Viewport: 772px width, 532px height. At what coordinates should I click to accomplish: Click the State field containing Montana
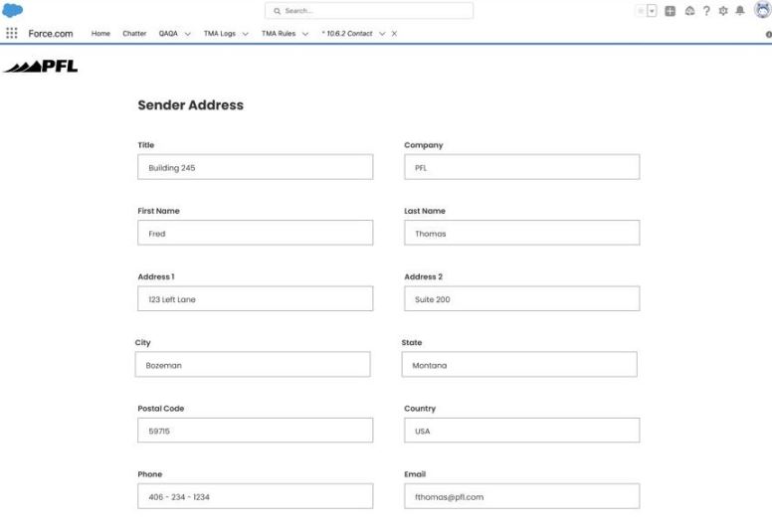tap(519, 365)
